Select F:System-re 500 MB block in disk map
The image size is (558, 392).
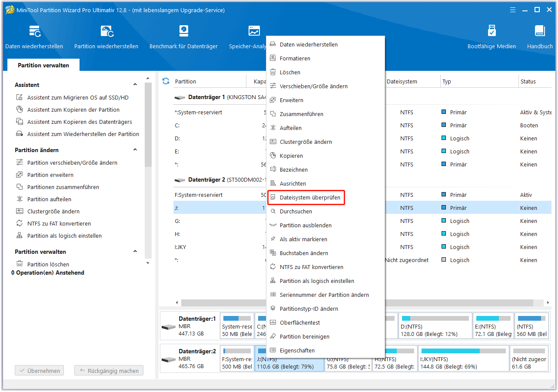tap(237, 359)
